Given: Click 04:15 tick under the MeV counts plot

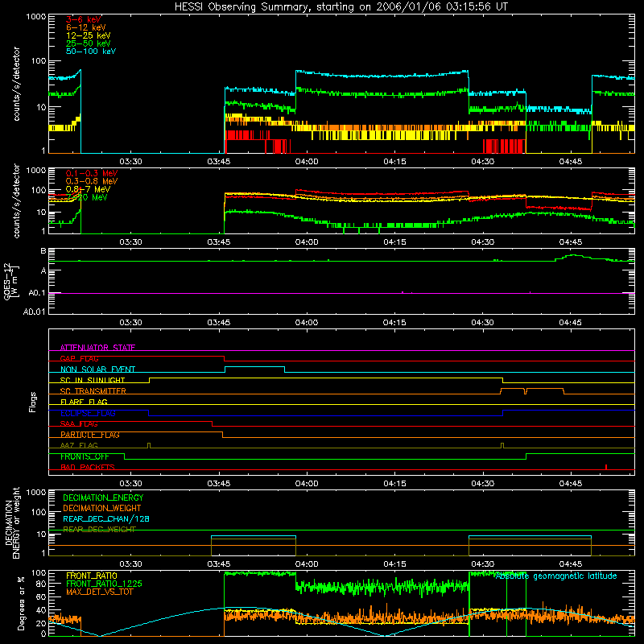Looking at the screenshot, I should click(x=394, y=242).
